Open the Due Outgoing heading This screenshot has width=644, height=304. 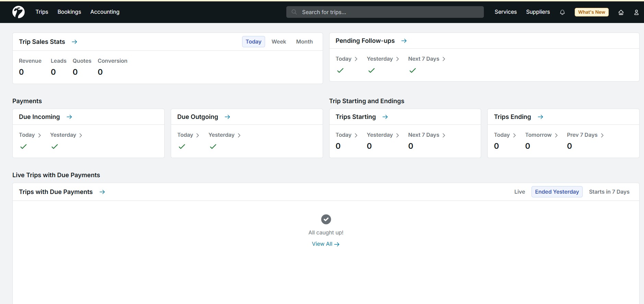click(198, 117)
